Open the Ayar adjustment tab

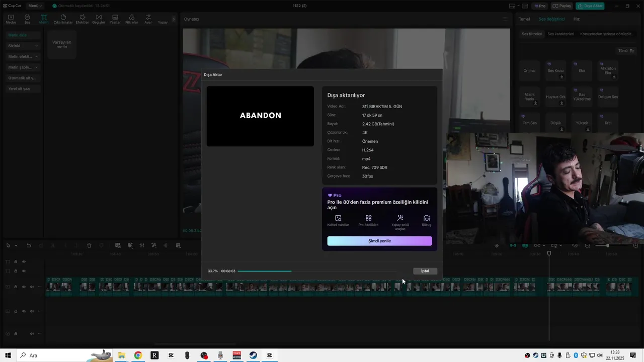click(x=148, y=19)
